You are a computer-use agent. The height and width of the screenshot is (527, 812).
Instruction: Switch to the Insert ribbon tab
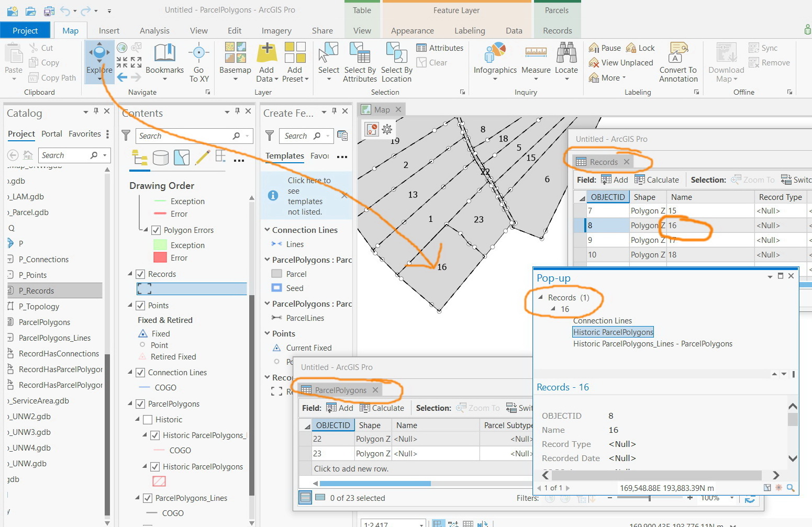[x=109, y=30]
